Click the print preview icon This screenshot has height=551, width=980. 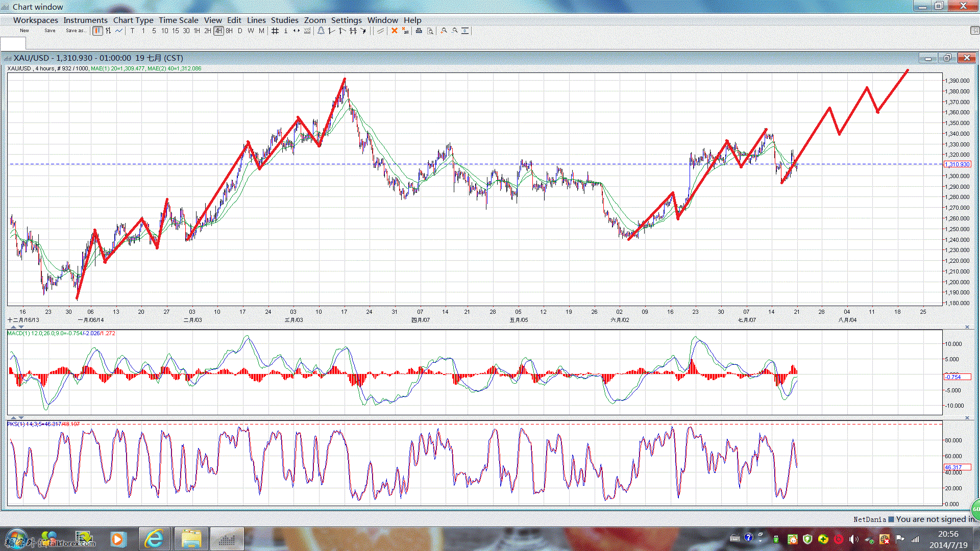click(x=430, y=31)
